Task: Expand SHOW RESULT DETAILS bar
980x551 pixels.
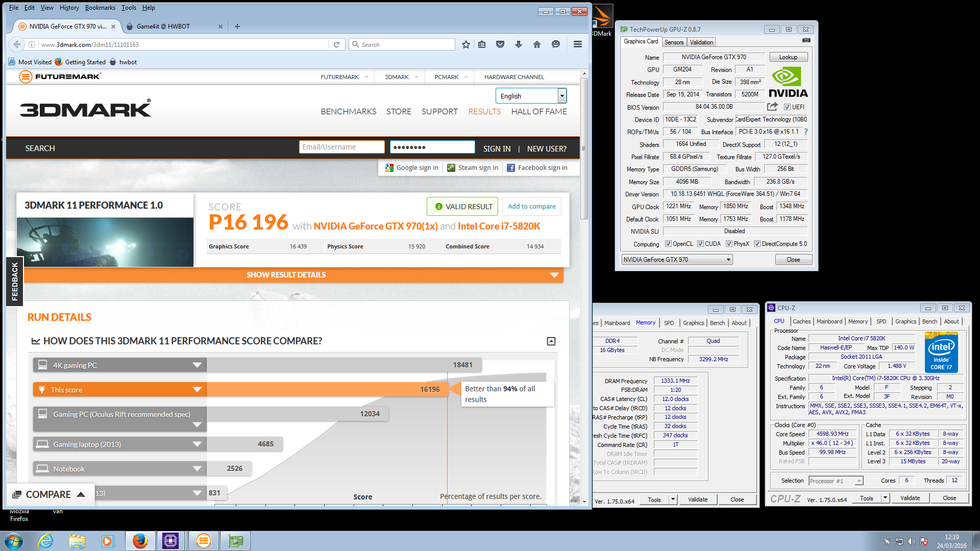Action: [x=293, y=275]
